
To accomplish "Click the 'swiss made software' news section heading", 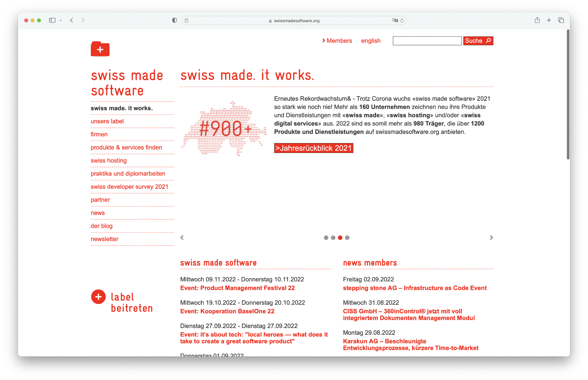I will click(x=218, y=263).
